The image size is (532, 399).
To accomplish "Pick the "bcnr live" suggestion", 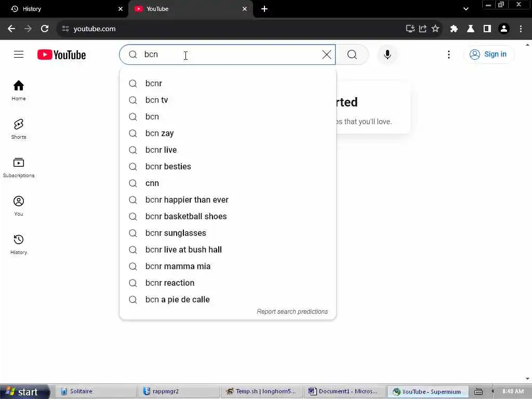I will 228,150.
